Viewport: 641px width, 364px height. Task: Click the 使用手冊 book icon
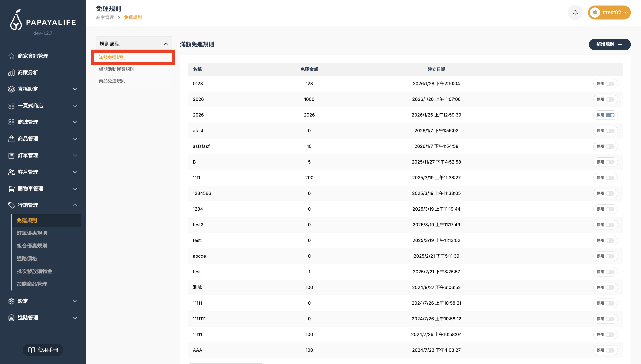32,350
